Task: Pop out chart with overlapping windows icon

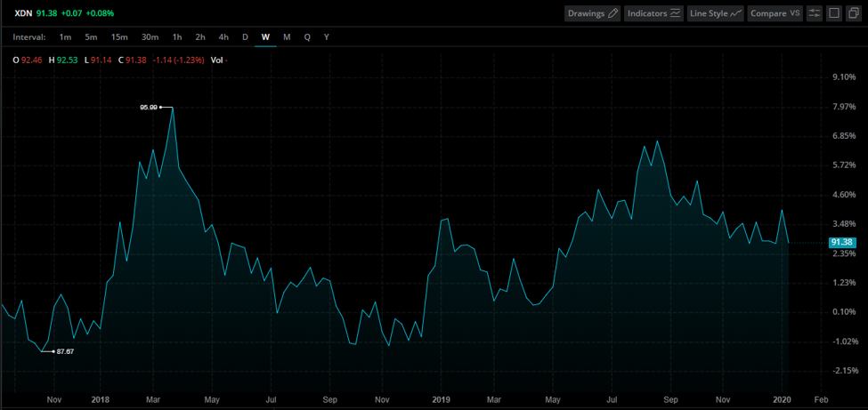Action: pyautogui.click(x=853, y=13)
